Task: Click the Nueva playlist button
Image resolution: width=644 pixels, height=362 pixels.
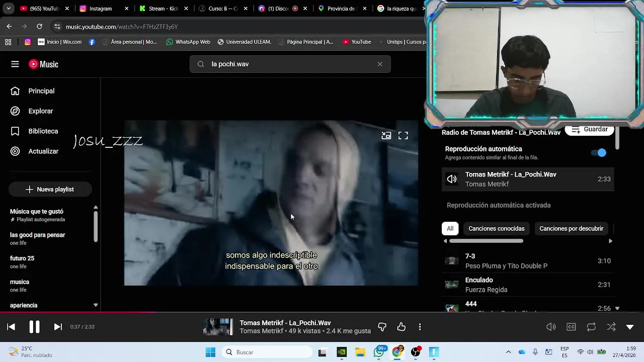Action: point(50,189)
